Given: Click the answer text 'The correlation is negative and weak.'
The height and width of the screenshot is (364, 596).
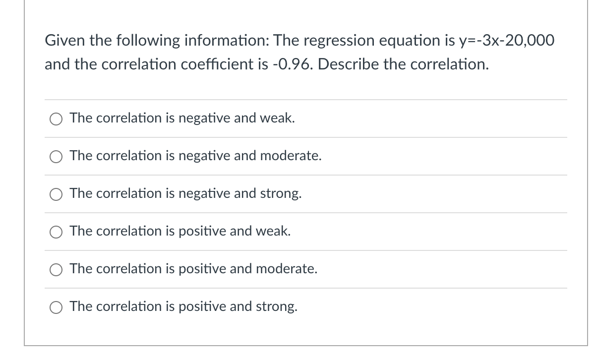Looking at the screenshot, I should pyautogui.click(x=182, y=118).
